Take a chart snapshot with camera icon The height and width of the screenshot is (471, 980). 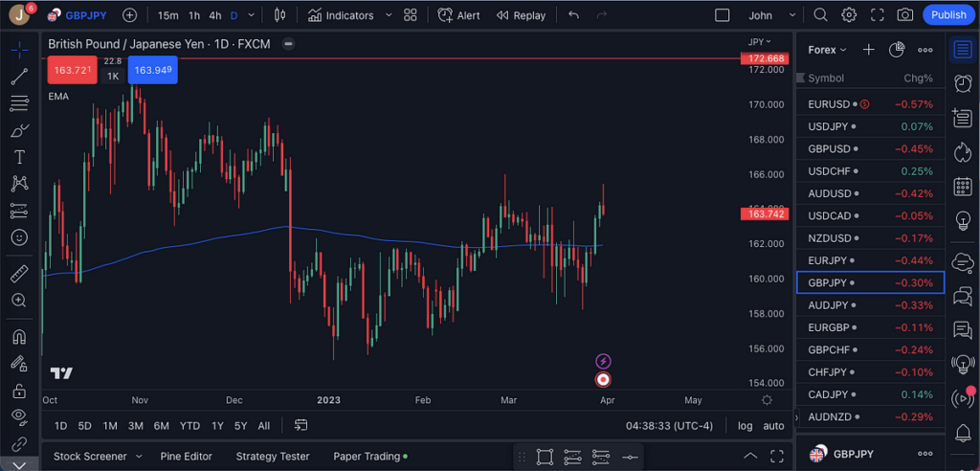coord(904,15)
